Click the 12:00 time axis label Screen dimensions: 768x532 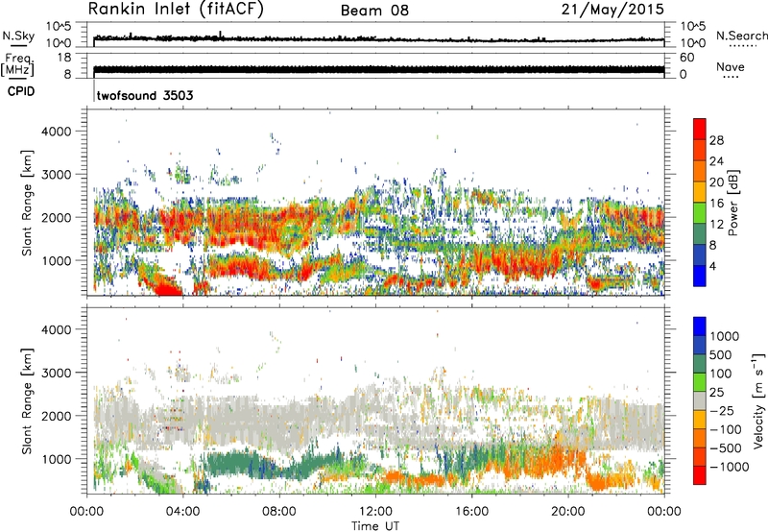[x=375, y=512]
